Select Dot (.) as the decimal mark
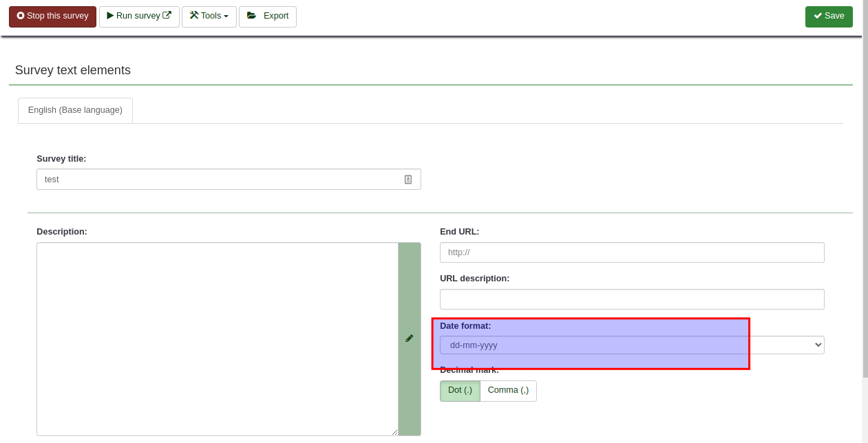The width and height of the screenshot is (868, 443). [x=460, y=391]
